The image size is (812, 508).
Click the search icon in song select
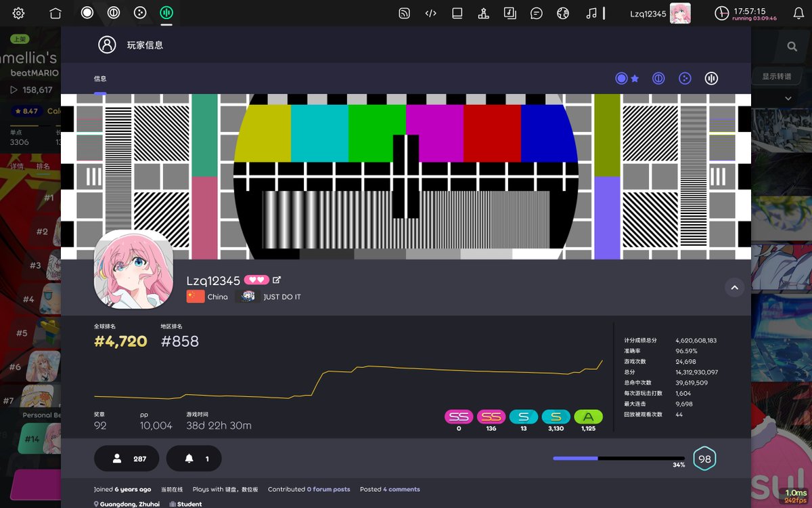[792, 46]
